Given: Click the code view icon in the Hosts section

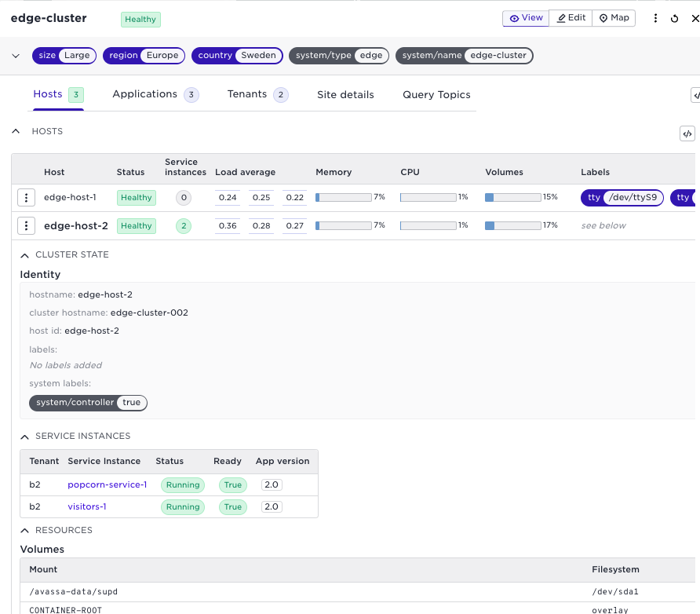Looking at the screenshot, I should click(x=687, y=134).
